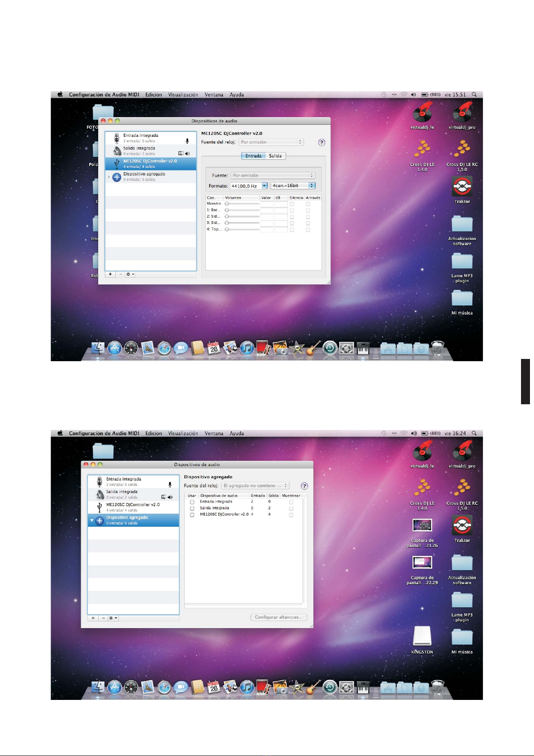
Task: Expand Dispositivo agregado triangle in upper window list
Action: tap(109, 177)
